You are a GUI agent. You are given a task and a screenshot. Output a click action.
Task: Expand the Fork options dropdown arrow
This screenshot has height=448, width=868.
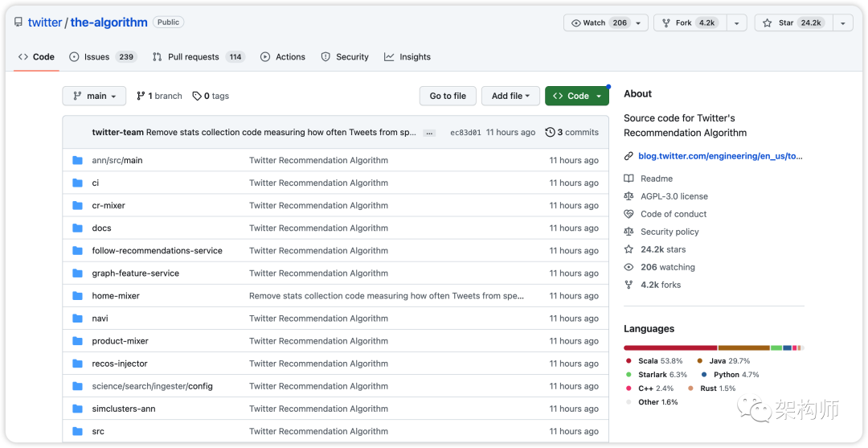pos(737,23)
